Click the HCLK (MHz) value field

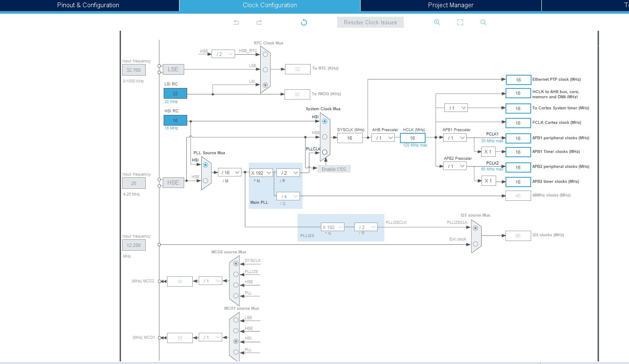pos(413,138)
